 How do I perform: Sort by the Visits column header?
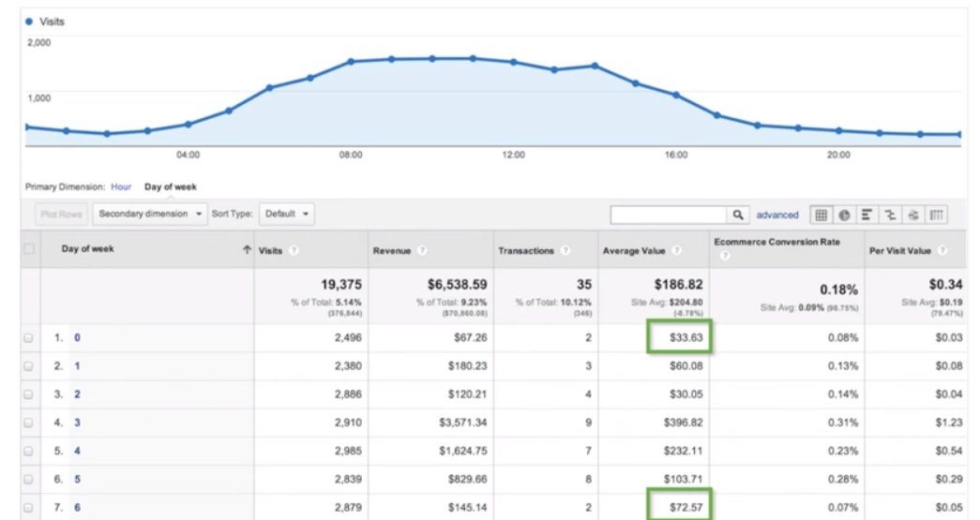(271, 250)
